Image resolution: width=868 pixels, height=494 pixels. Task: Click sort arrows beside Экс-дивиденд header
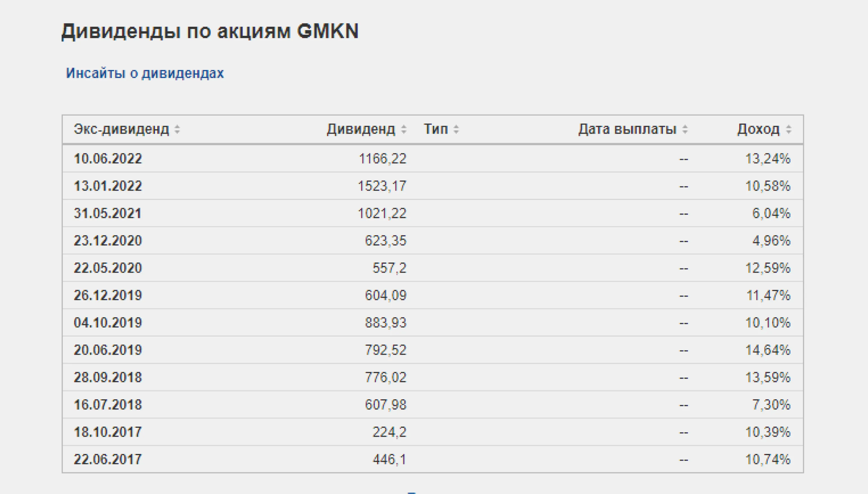click(177, 129)
